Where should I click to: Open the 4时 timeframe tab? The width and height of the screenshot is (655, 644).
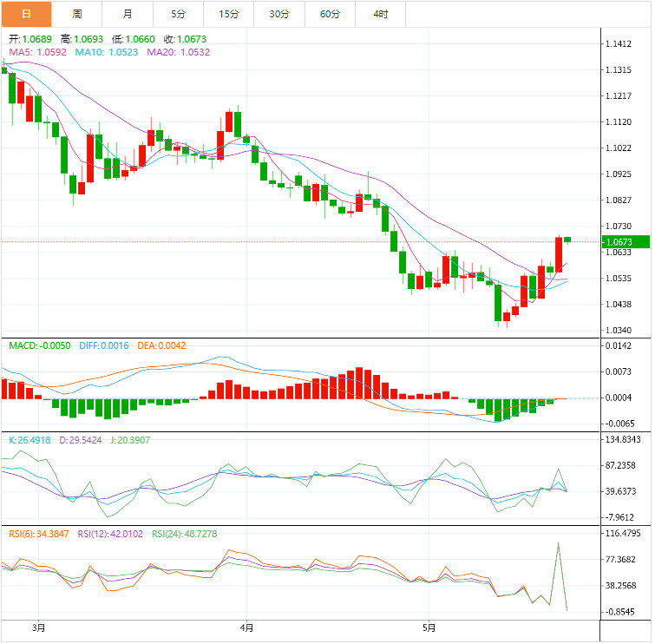point(381,14)
